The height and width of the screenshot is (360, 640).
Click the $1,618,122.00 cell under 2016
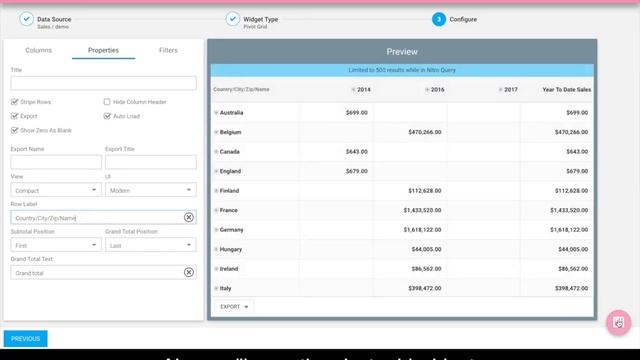pyautogui.click(x=422, y=230)
